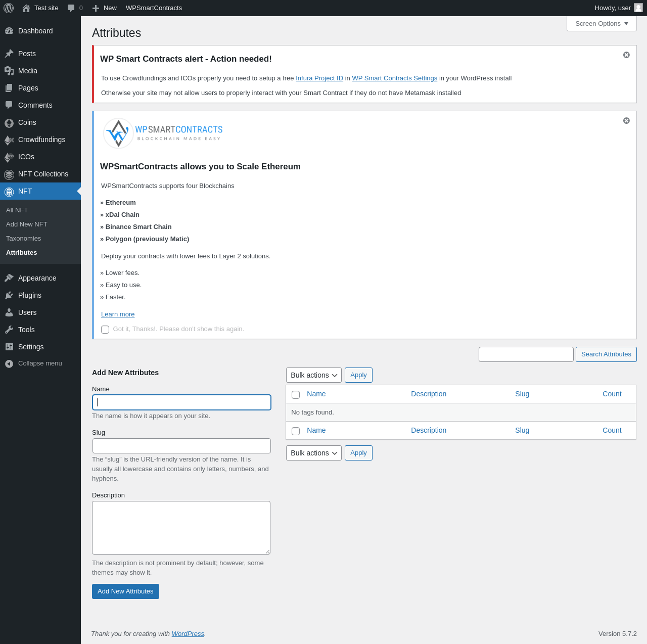Sort by Count column in table footer
This screenshot has width=647, height=644.
612,430
